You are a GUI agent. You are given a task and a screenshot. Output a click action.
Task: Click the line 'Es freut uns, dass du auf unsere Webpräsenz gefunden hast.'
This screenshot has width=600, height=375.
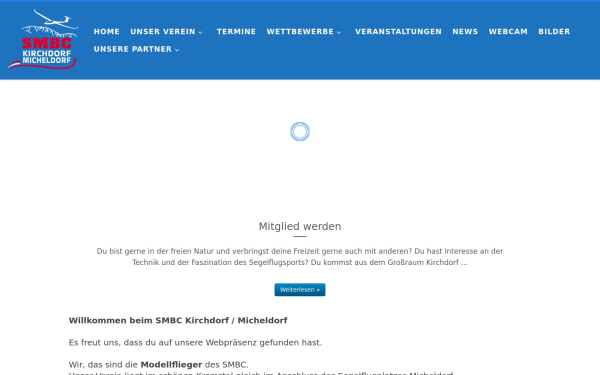click(x=195, y=342)
